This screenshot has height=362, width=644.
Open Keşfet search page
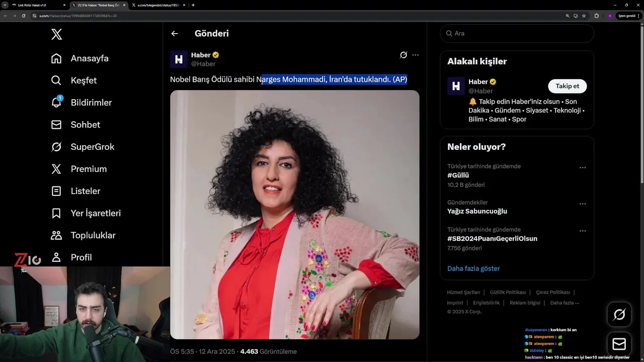click(x=74, y=80)
